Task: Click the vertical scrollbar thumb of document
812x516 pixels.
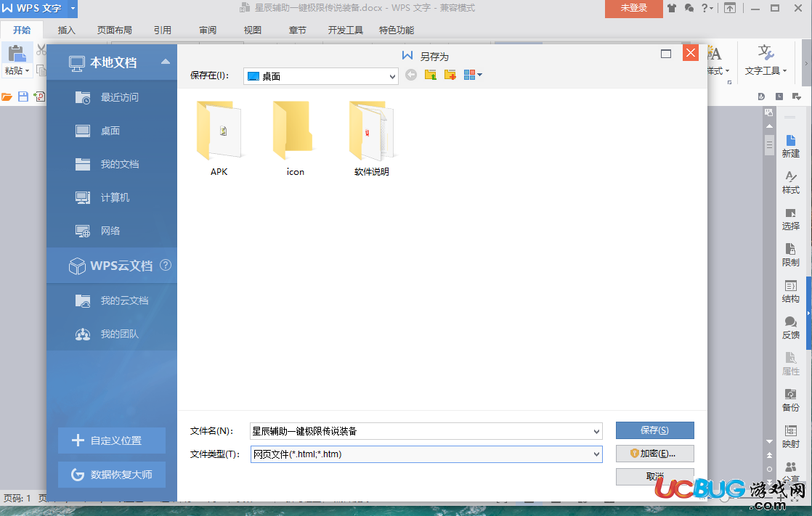Action: pos(769,144)
